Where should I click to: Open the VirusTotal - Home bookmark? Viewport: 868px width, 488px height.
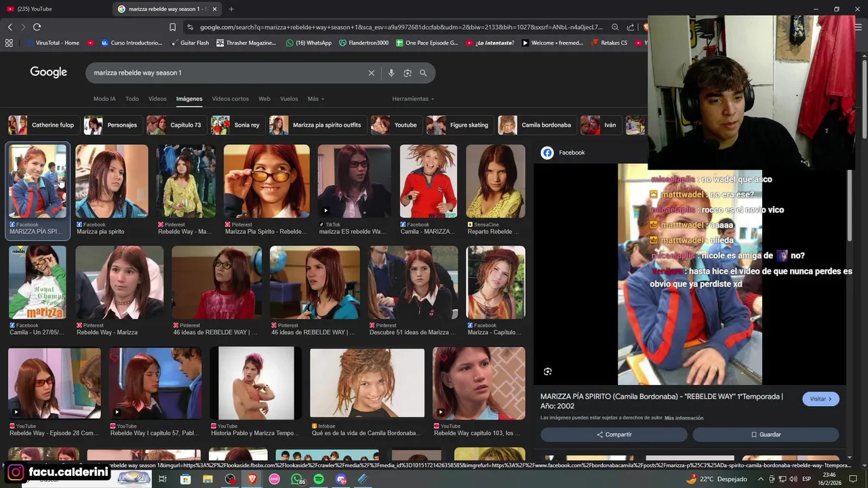(52, 43)
